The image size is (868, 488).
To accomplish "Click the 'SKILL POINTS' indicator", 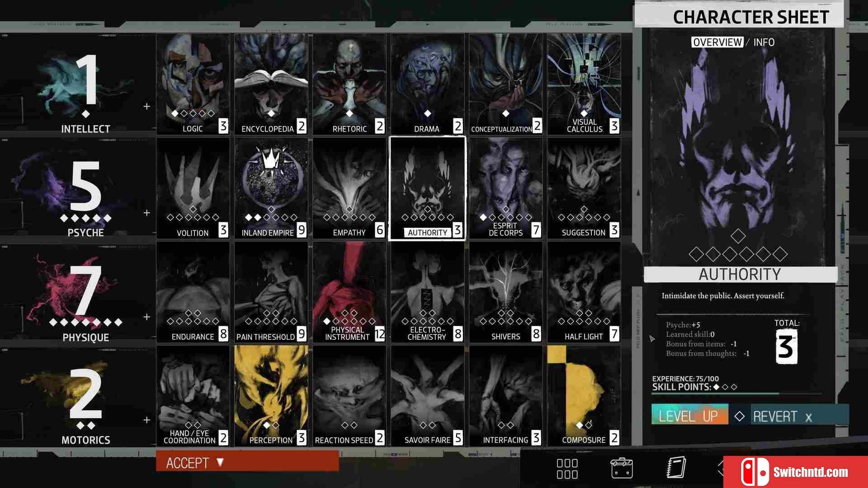I will (x=695, y=387).
